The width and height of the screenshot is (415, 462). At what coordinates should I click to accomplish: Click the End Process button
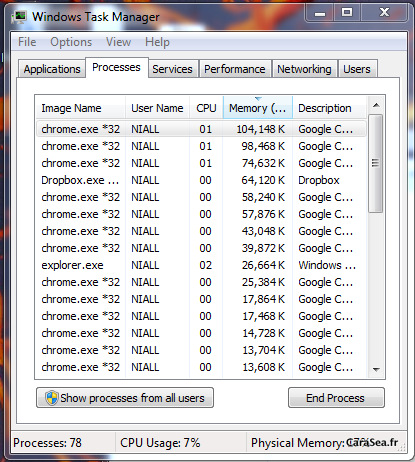[336, 398]
